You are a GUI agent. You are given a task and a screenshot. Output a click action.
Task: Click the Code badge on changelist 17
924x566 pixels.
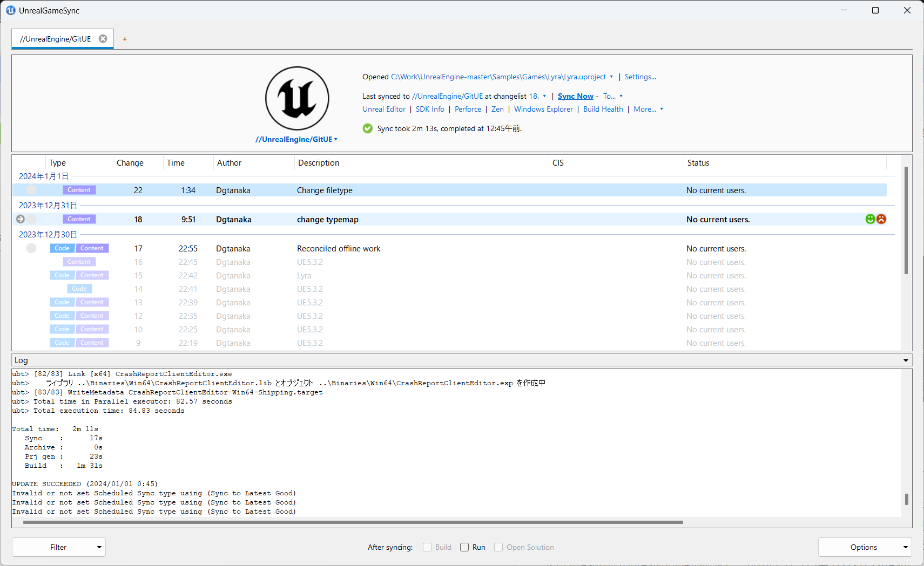click(x=62, y=248)
